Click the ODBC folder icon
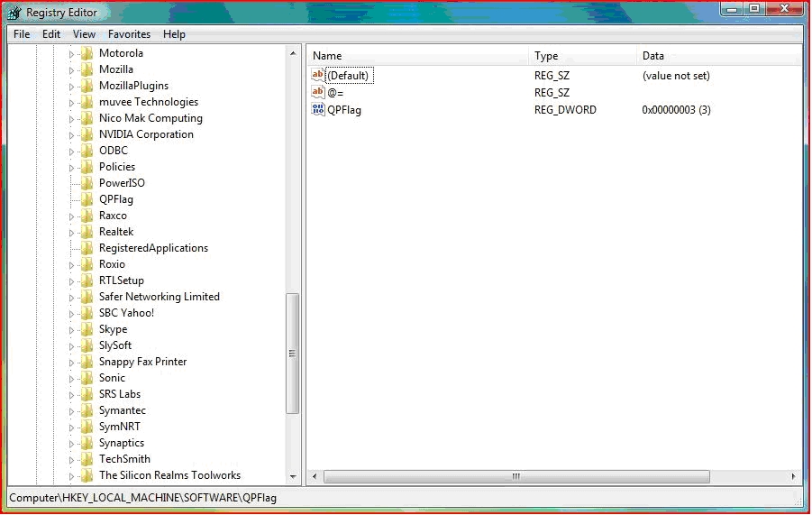Viewport: 812px width, 515px height. click(x=87, y=151)
